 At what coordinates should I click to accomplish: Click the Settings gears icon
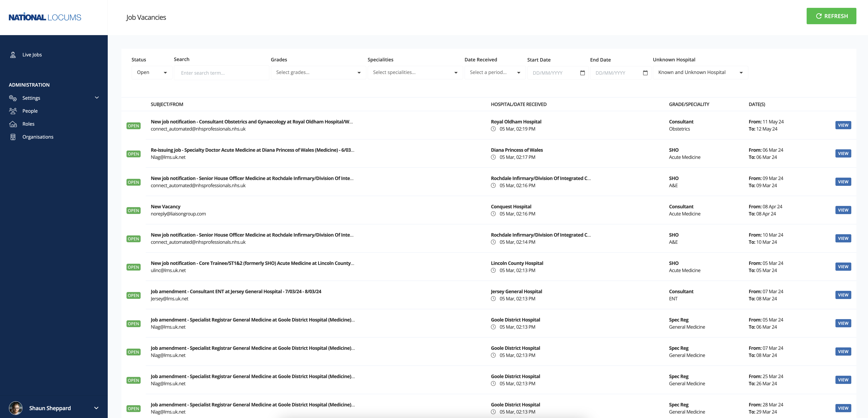click(13, 98)
